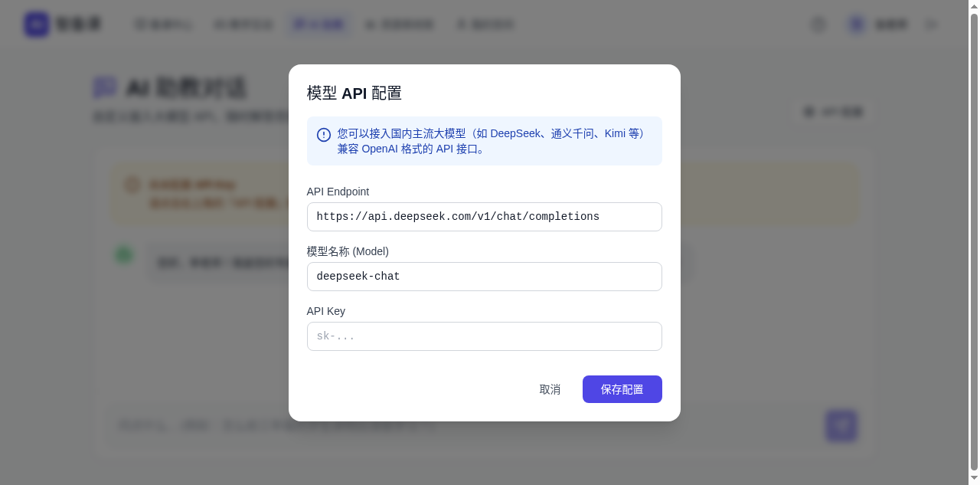Click the logout arrow icon in header
Viewport: 980px width, 485px height.
(x=931, y=25)
